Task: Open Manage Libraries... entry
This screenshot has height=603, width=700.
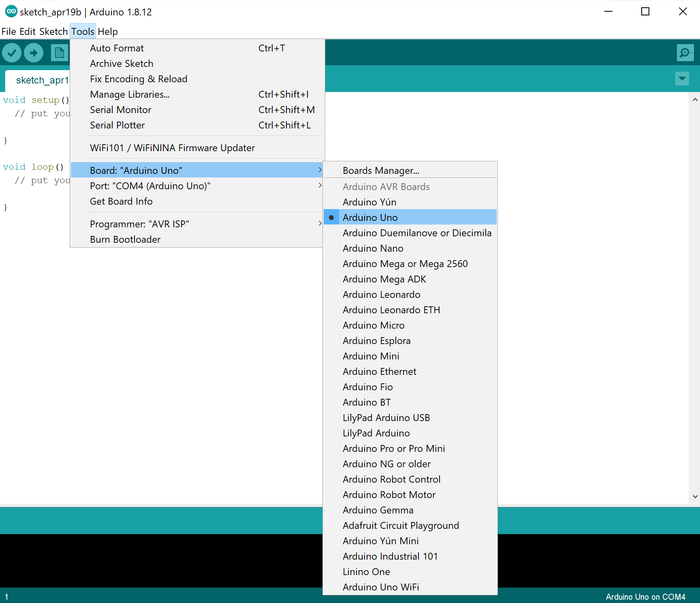Action: point(197,94)
